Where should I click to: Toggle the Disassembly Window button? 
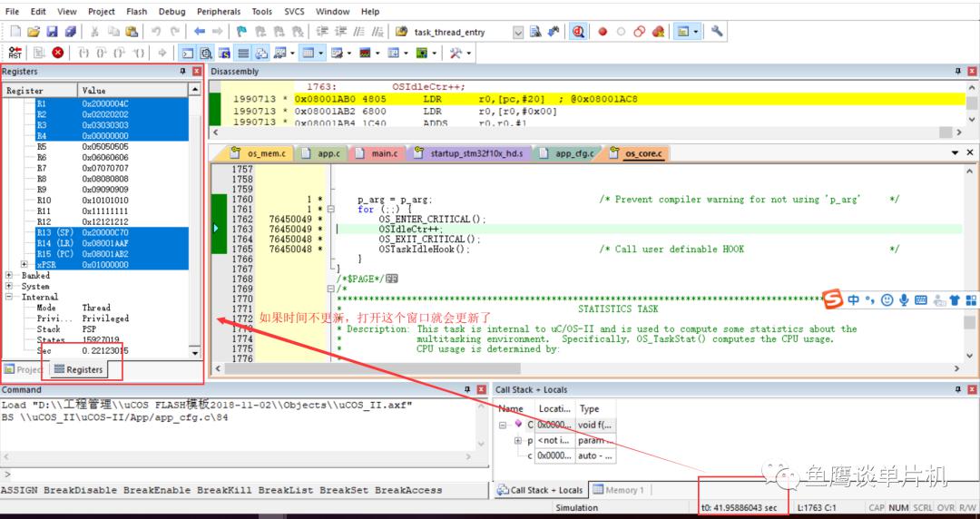tap(206, 54)
